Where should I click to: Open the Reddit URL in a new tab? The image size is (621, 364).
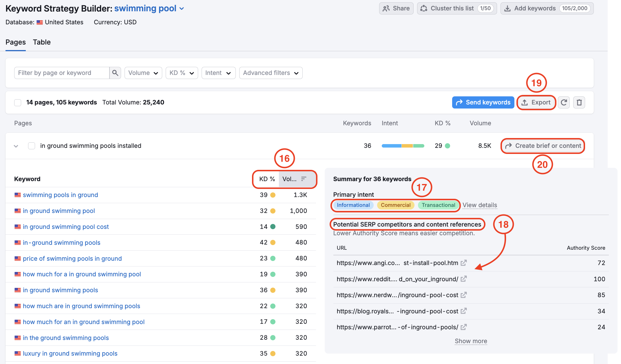point(464,279)
